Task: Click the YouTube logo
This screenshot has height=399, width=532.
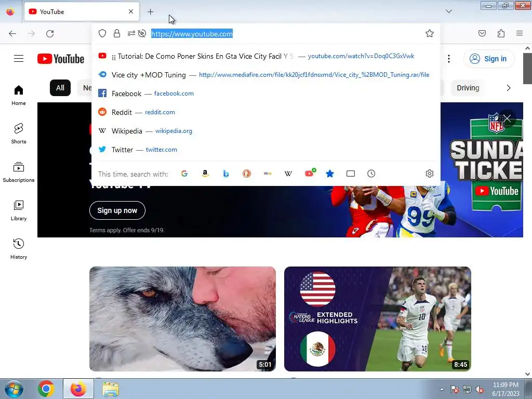Action: [x=61, y=59]
